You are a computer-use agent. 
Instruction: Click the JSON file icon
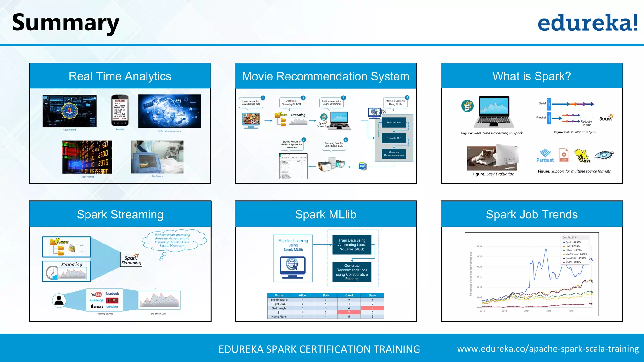tap(564, 155)
